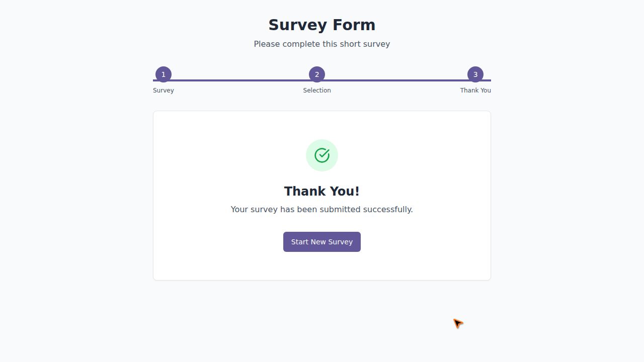This screenshot has width=644, height=362.
Task: Click the progress line between steps 2 and 3
Action: 396,80
